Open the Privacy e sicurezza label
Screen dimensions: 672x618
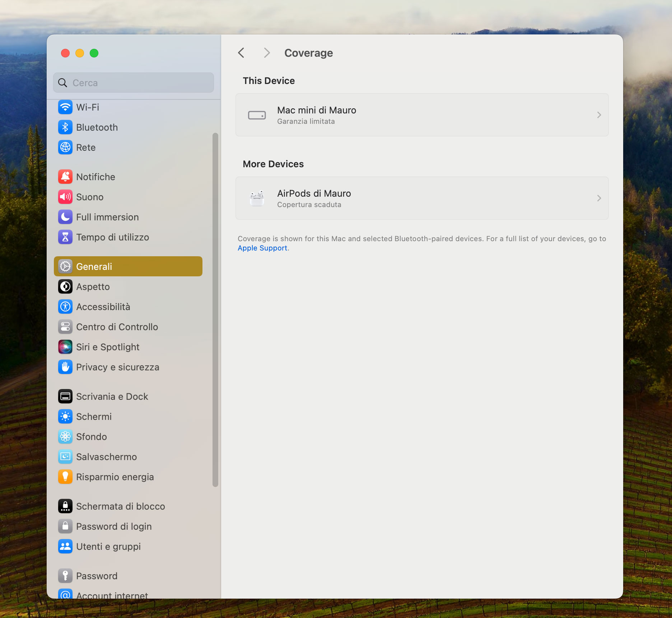(x=118, y=367)
